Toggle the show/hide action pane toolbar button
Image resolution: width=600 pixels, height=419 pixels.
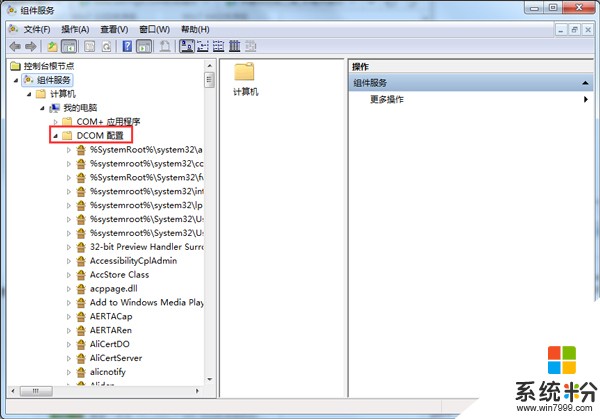pyautogui.click(x=144, y=47)
